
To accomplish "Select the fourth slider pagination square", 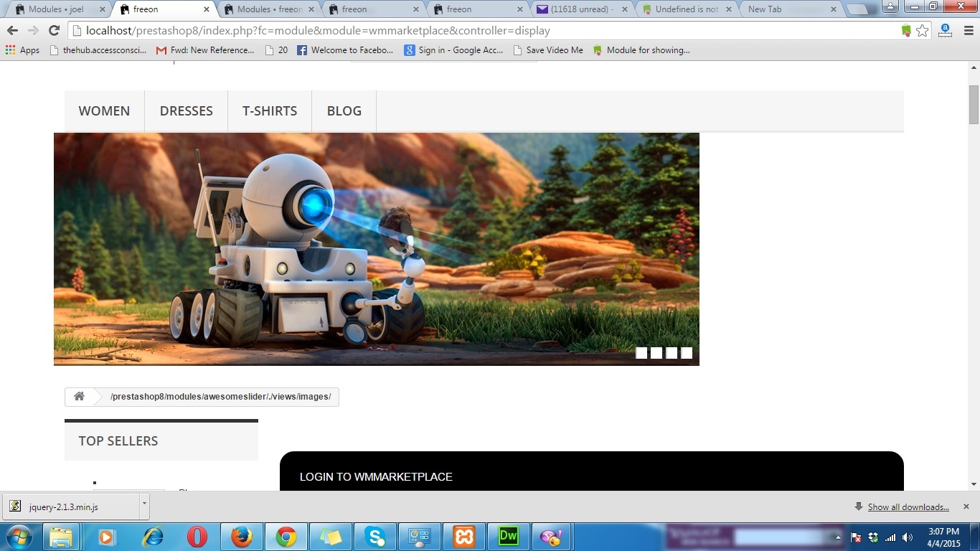I will [687, 352].
